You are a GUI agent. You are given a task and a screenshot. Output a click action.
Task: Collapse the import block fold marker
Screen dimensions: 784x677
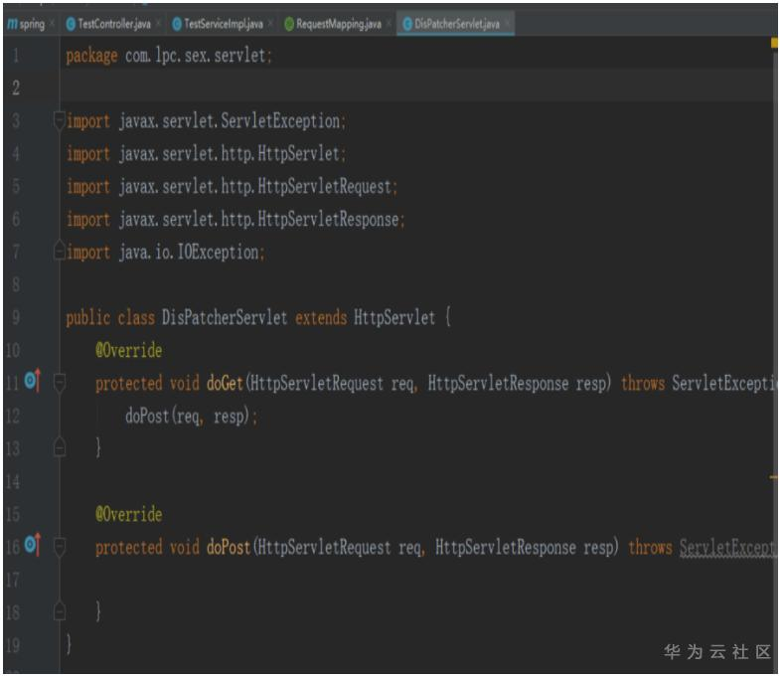tap(59, 120)
